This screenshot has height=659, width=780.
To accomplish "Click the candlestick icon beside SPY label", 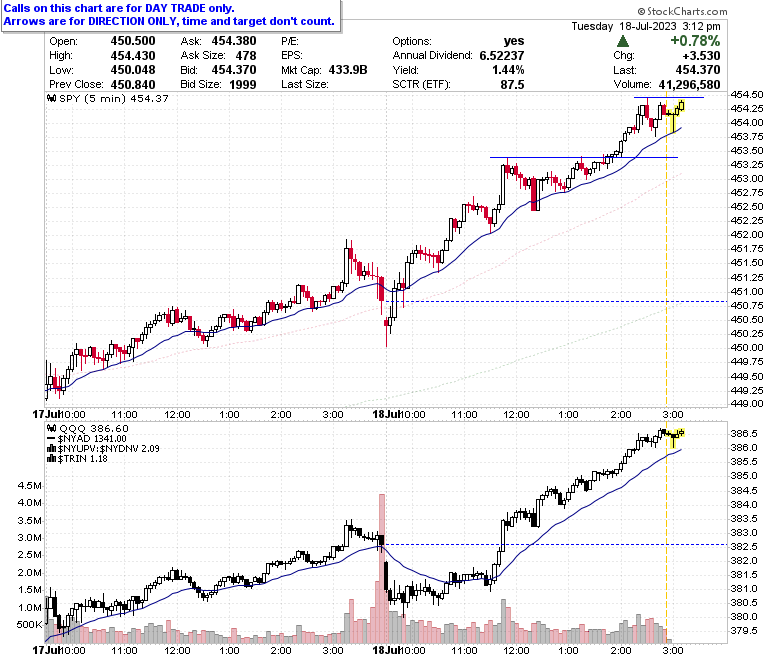I will [x=51, y=98].
